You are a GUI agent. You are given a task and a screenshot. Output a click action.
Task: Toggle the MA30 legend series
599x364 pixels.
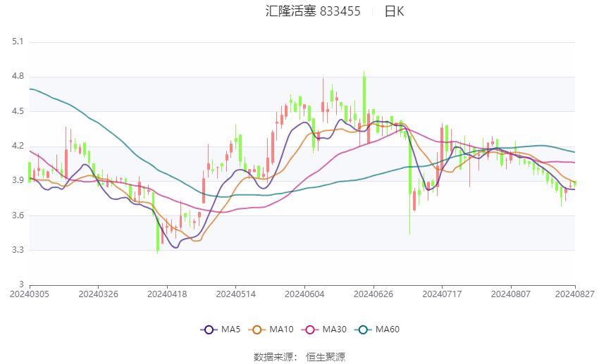(x=324, y=330)
